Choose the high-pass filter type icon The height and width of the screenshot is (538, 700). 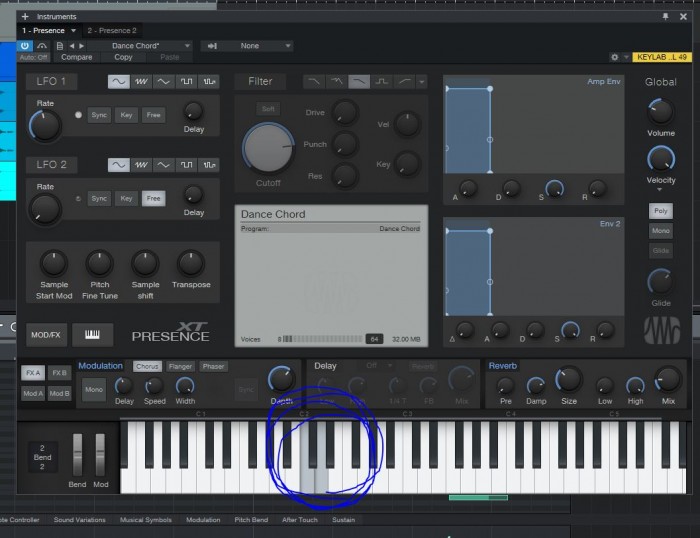coord(404,81)
